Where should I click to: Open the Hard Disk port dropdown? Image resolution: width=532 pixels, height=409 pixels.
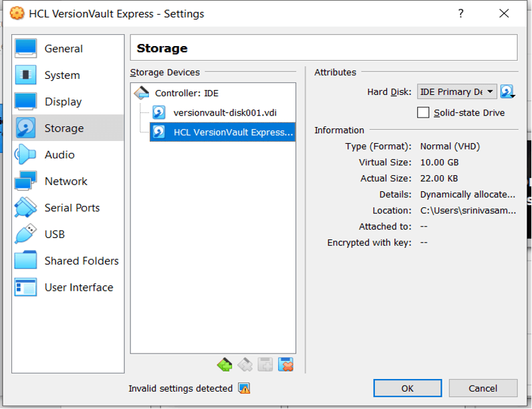tap(456, 92)
